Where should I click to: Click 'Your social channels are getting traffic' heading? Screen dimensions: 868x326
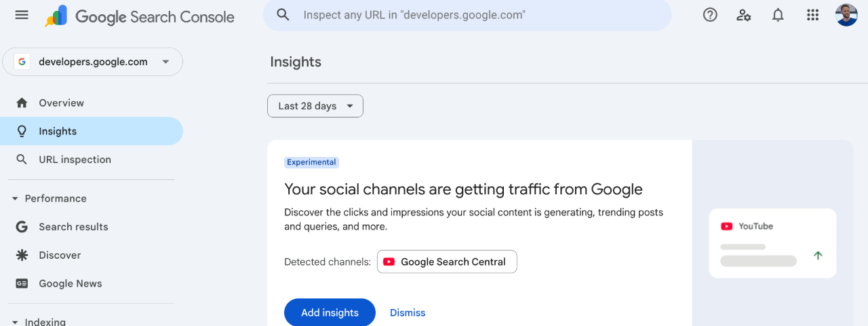(x=463, y=189)
